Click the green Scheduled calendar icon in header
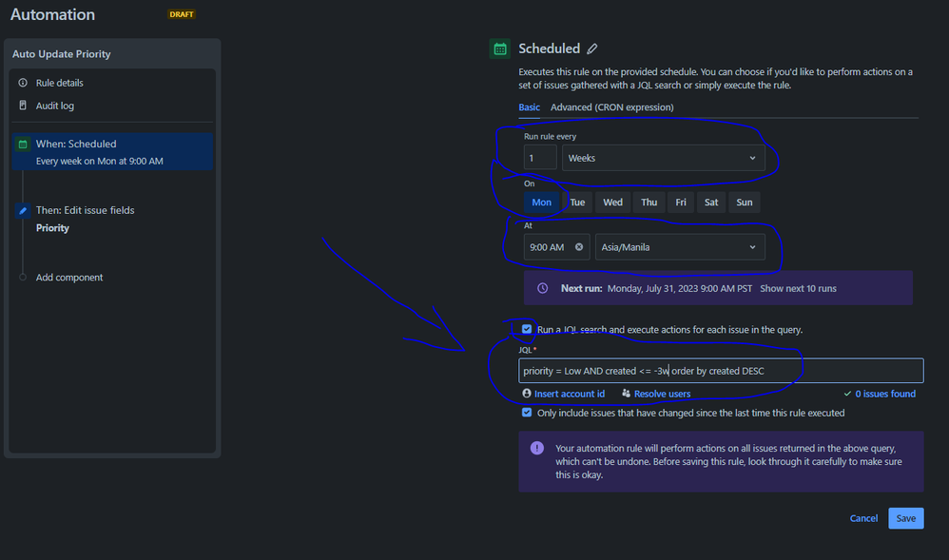 [500, 49]
